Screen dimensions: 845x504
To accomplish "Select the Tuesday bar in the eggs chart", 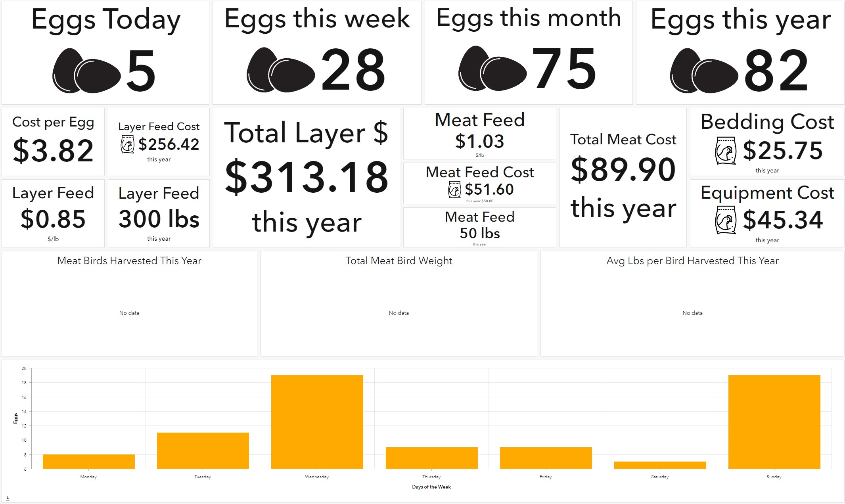I will pos(203,451).
